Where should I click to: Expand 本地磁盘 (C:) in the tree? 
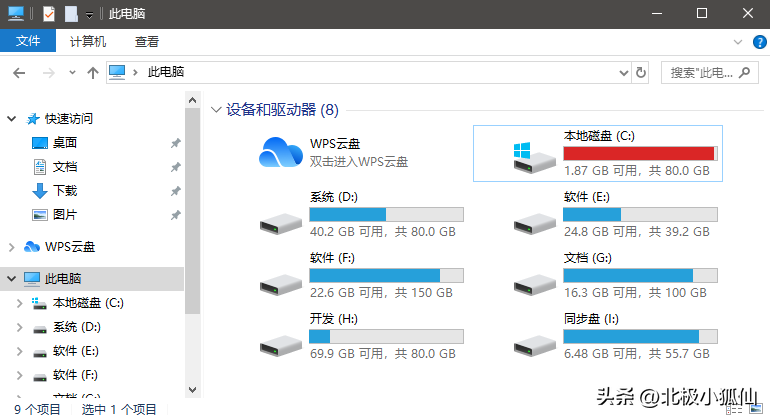pyautogui.click(x=20, y=303)
